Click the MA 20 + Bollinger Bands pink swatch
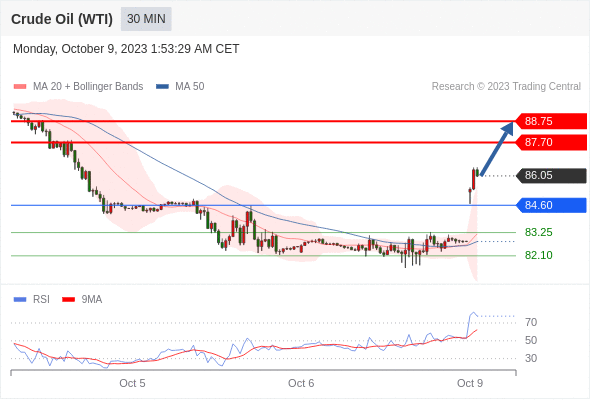The width and height of the screenshot is (590, 400). pos(20,87)
